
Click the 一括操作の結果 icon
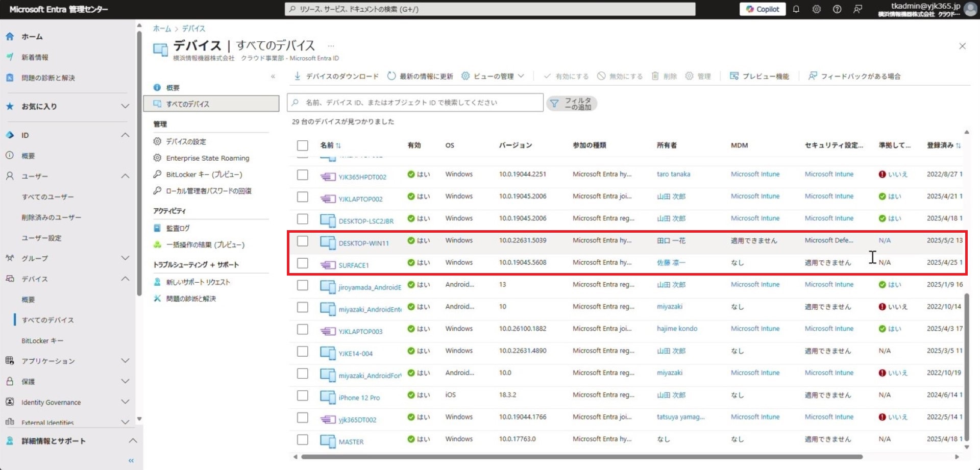click(x=157, y=244)
